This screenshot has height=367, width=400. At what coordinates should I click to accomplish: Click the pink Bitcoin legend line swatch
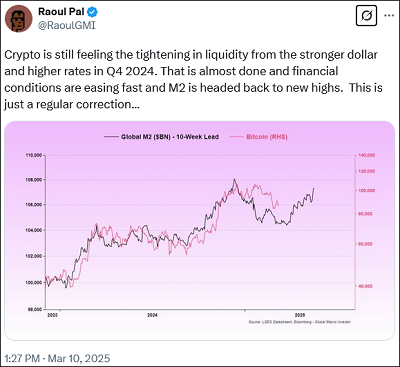[237, 137]
